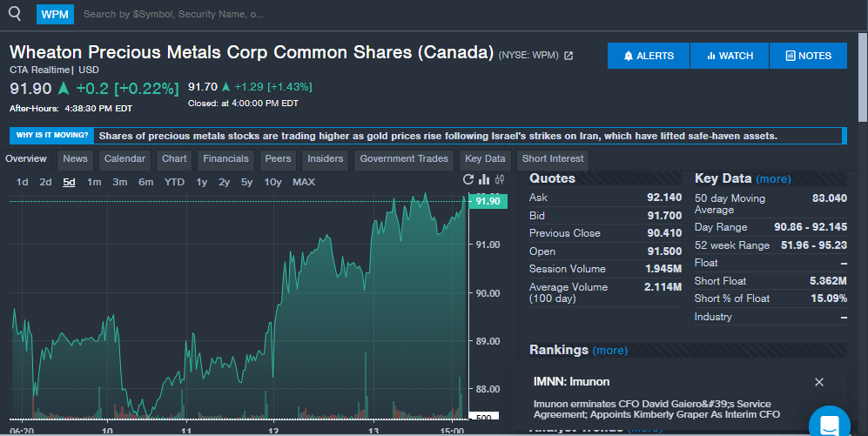Click the Industry row label

coord(713,317)
